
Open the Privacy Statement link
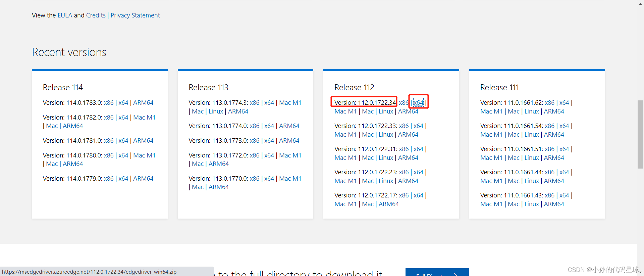click(x=135, y=15)
